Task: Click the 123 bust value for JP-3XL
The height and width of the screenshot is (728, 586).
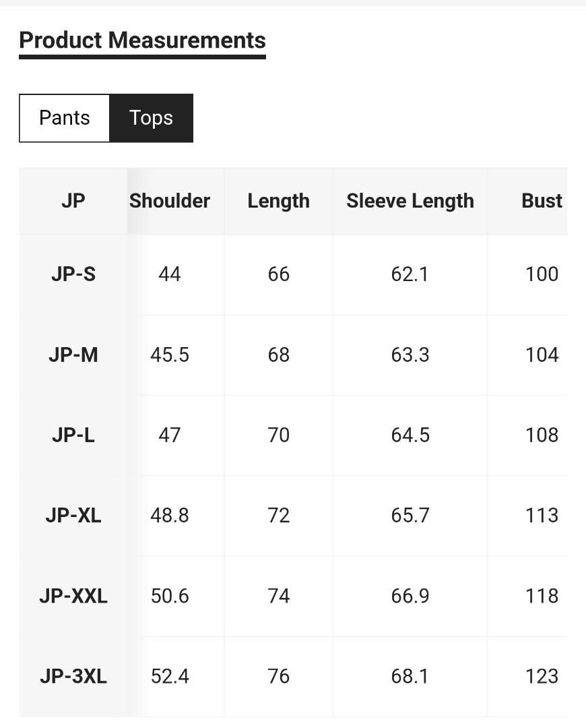Action: [x=542, y=677]
